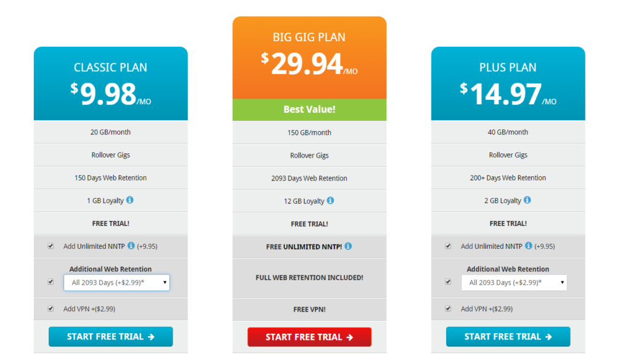This screenshot has width=631, height=364.
Task: Open NNTP info icon in Plus Plan
Action: (528, 245)
